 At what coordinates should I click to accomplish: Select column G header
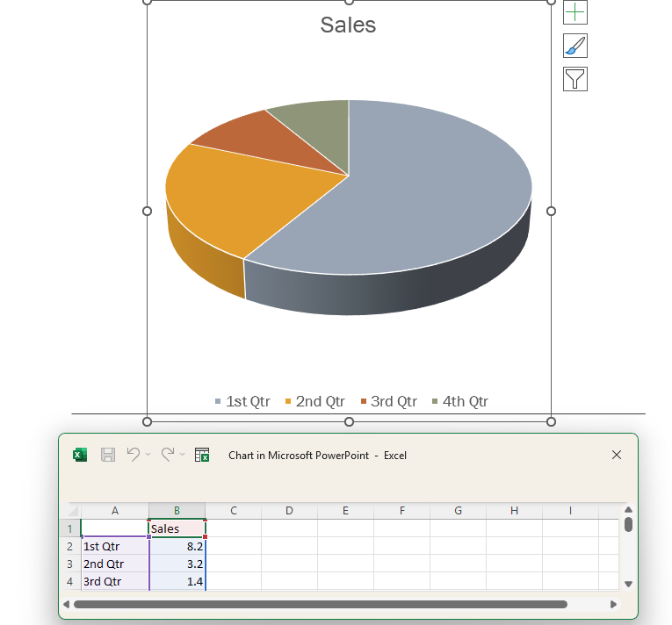458,511
